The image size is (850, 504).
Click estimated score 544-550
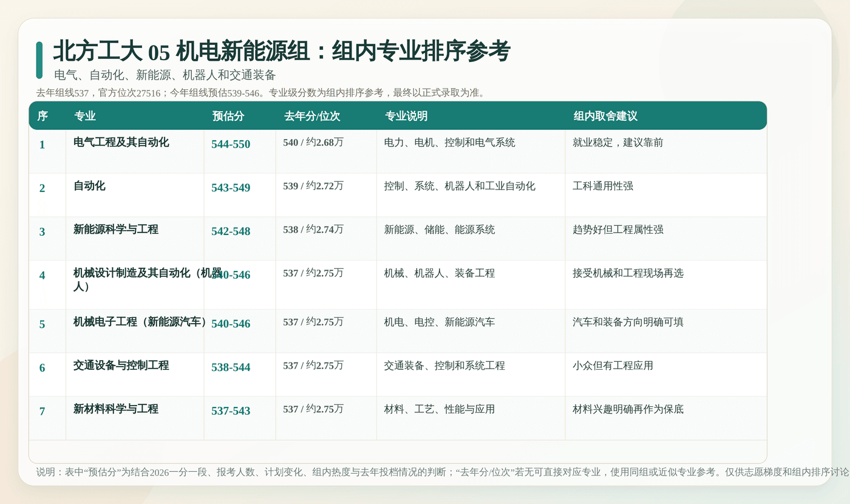(231, 144)
